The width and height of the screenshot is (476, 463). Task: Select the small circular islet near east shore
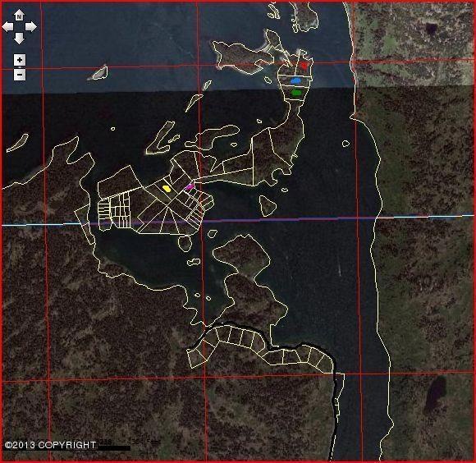pos(346,144)
